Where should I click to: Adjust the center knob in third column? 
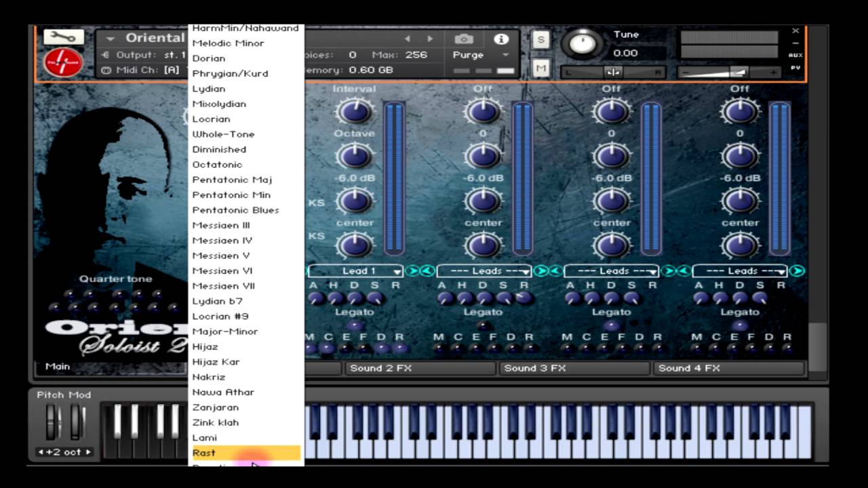tap(612, 245)
